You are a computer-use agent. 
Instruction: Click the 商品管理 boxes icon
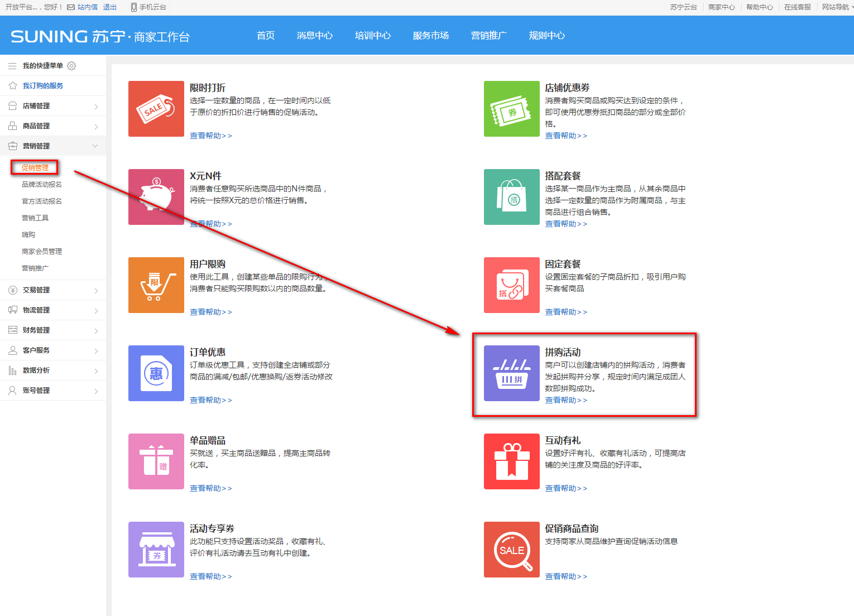click(x=12, y=126)
